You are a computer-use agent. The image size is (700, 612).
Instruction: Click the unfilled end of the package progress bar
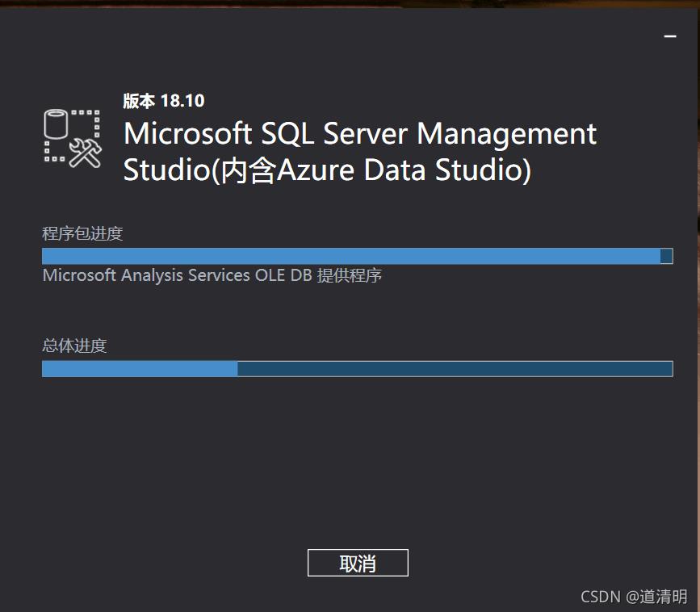pyautogui.click(x=666, y=256)
